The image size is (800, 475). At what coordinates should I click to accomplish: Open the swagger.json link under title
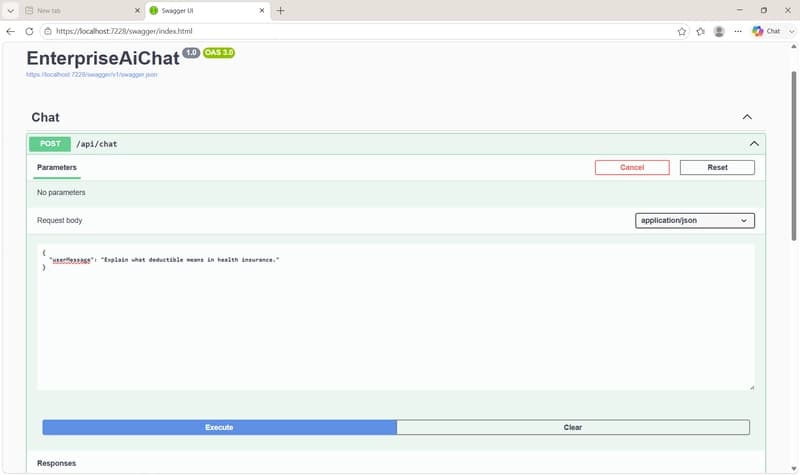pyautogui.click(x=92, y=74)
